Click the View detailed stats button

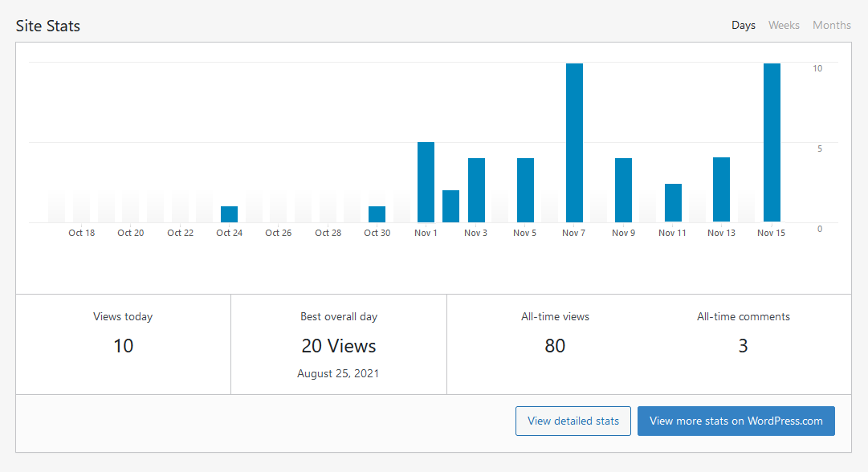(573, 421)
